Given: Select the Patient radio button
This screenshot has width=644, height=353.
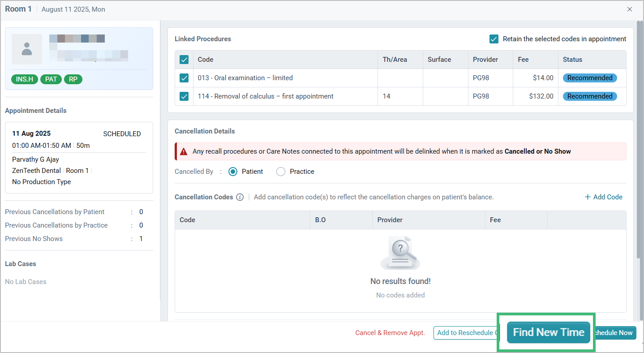Looking at the screenshot, I should (x=232, y=171).
